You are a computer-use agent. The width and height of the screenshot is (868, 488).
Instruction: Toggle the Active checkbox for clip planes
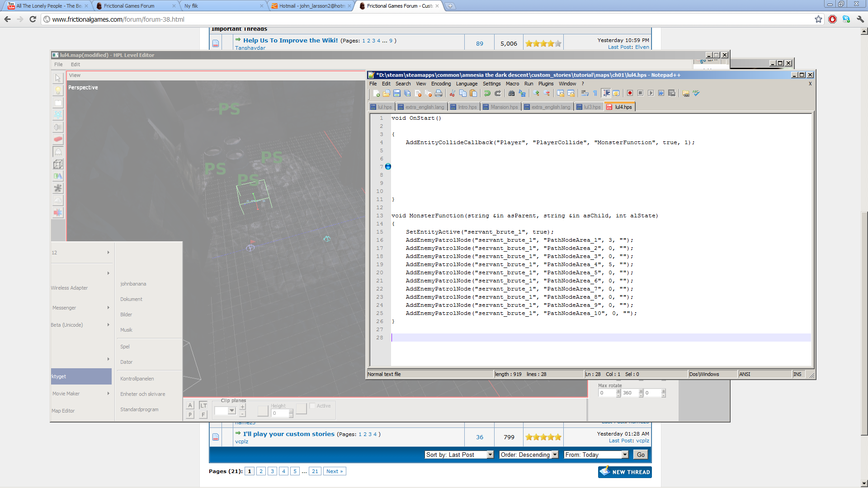point(312,406)
